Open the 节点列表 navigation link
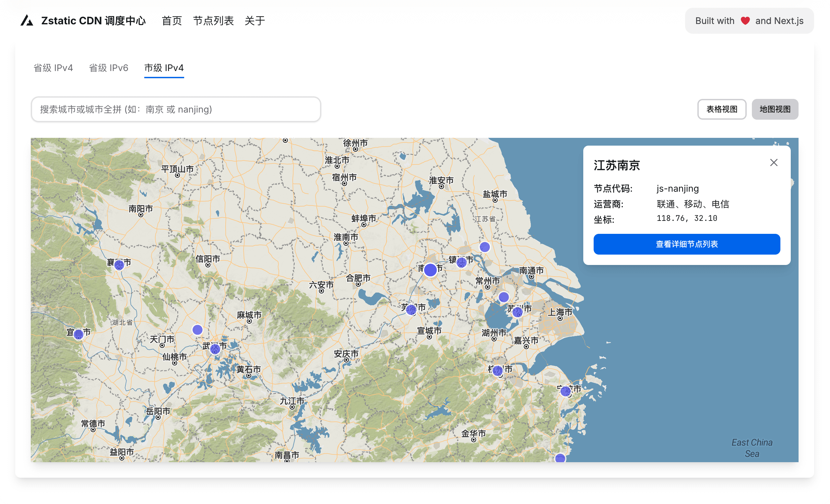This screenshot has height=504, width=830. [213, 20]
